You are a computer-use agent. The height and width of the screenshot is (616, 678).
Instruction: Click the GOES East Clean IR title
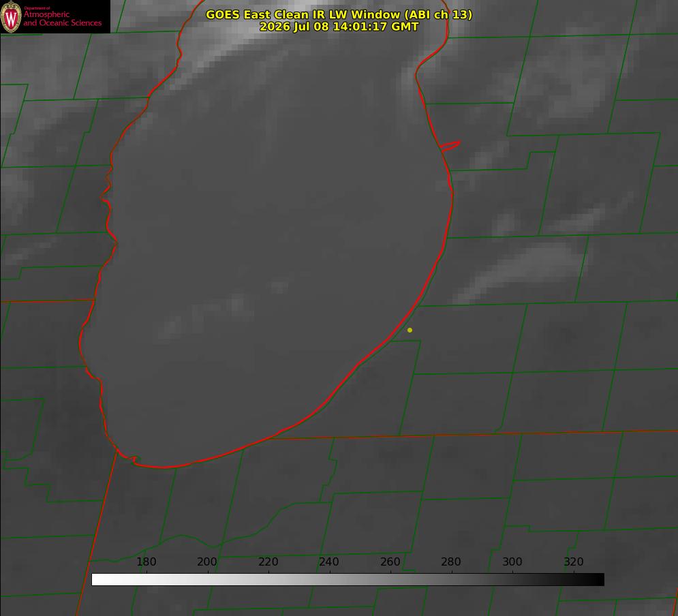click(339, 14)
